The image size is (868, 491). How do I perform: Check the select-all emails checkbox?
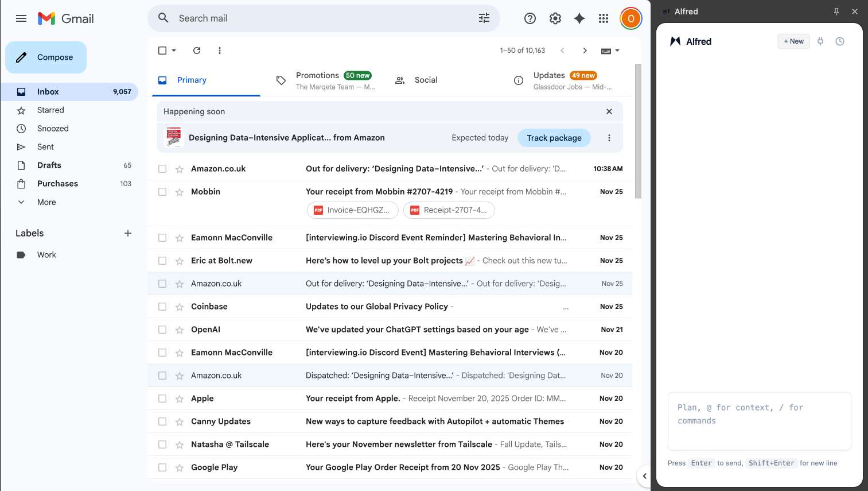[x=162, y=51]
